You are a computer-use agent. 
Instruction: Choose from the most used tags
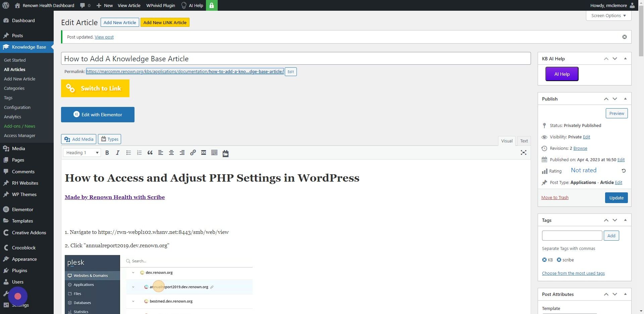pos(573,273)
